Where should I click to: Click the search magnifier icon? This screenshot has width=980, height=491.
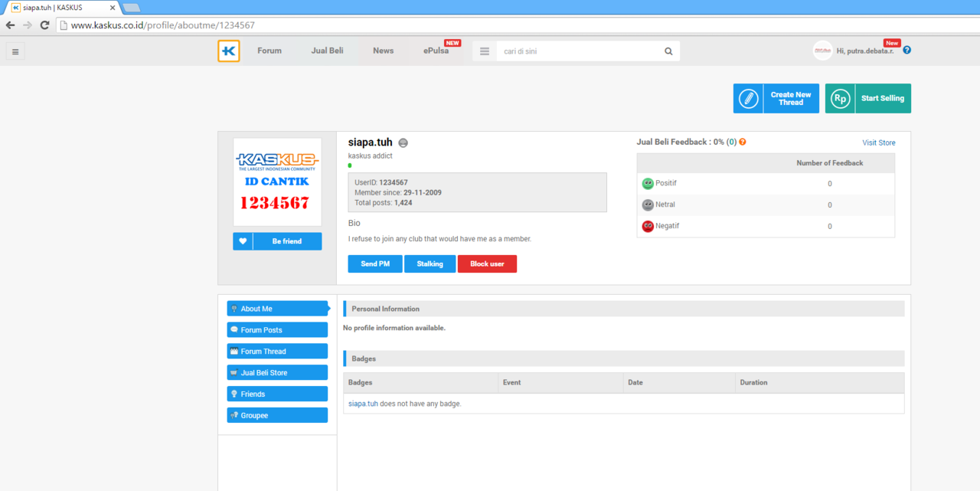point(668,51)
